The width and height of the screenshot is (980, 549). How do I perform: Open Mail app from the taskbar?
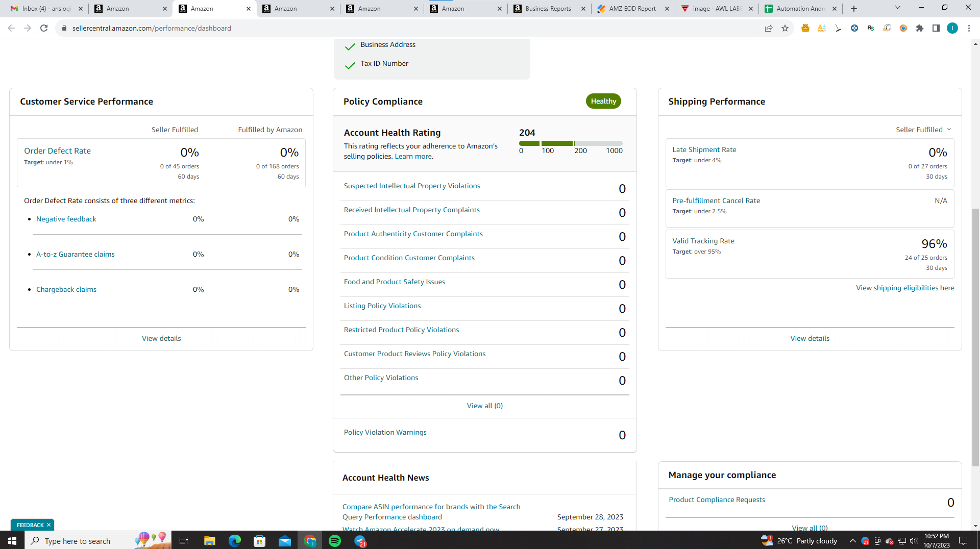[x=285, y=540]
